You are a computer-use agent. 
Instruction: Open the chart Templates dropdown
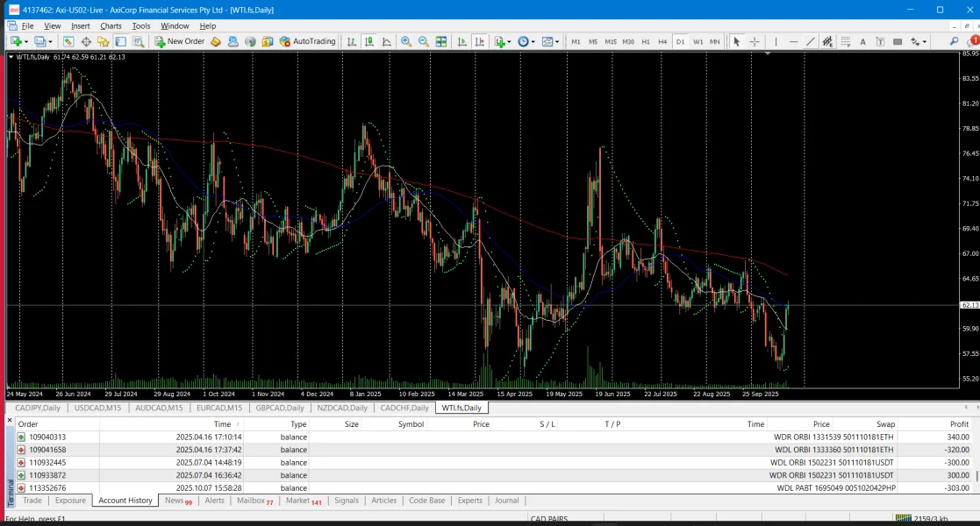pos(550,41)
